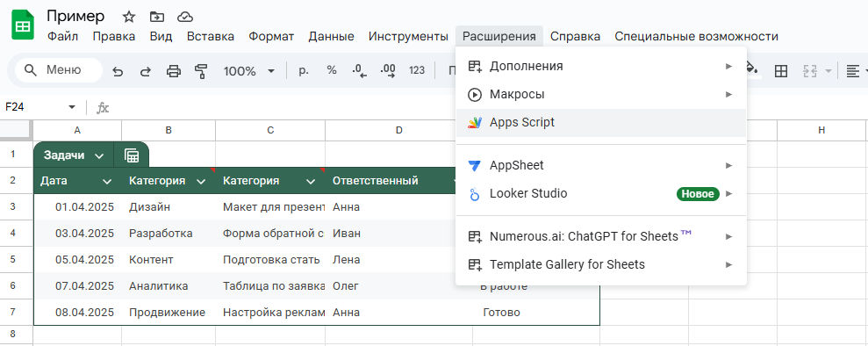Select column H header

pos(821,131)
